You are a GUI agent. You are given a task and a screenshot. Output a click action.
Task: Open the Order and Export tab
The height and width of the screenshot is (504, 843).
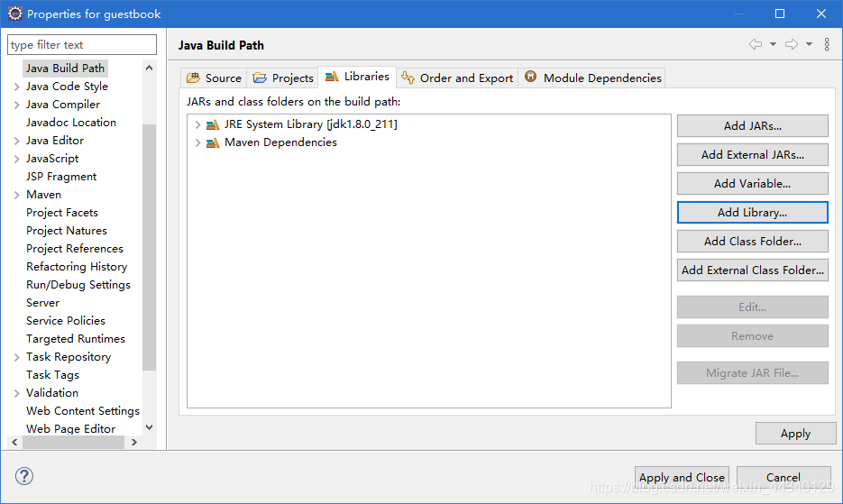(457, 78)
